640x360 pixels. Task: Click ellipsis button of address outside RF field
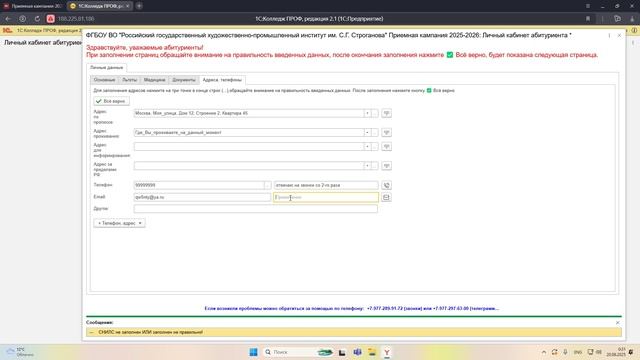375,166
